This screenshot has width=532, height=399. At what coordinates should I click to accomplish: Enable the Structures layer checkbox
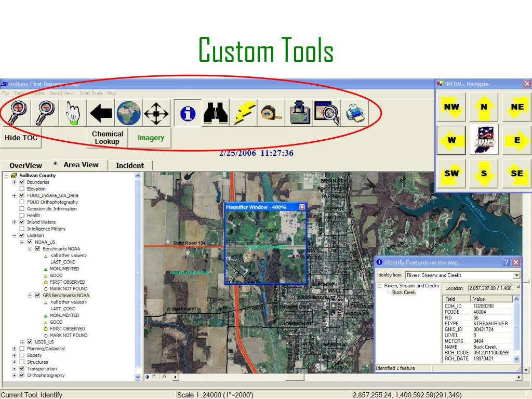[x=22, y=362]
